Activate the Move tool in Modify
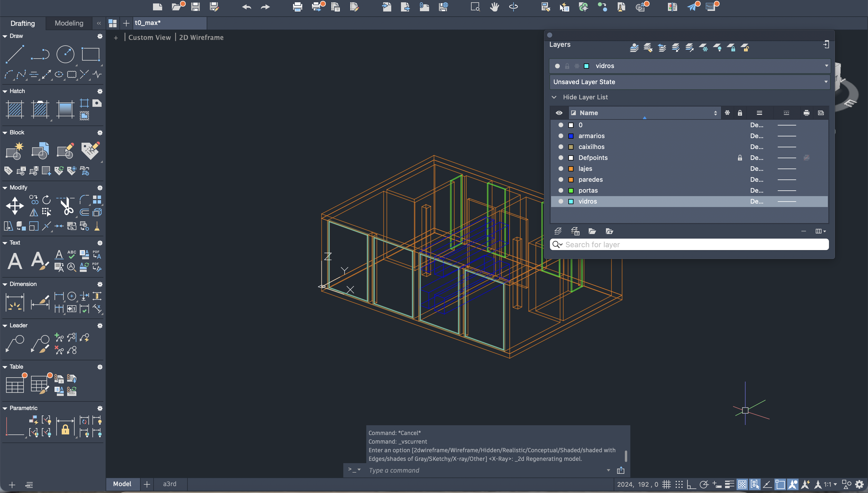 click(15, 206)
